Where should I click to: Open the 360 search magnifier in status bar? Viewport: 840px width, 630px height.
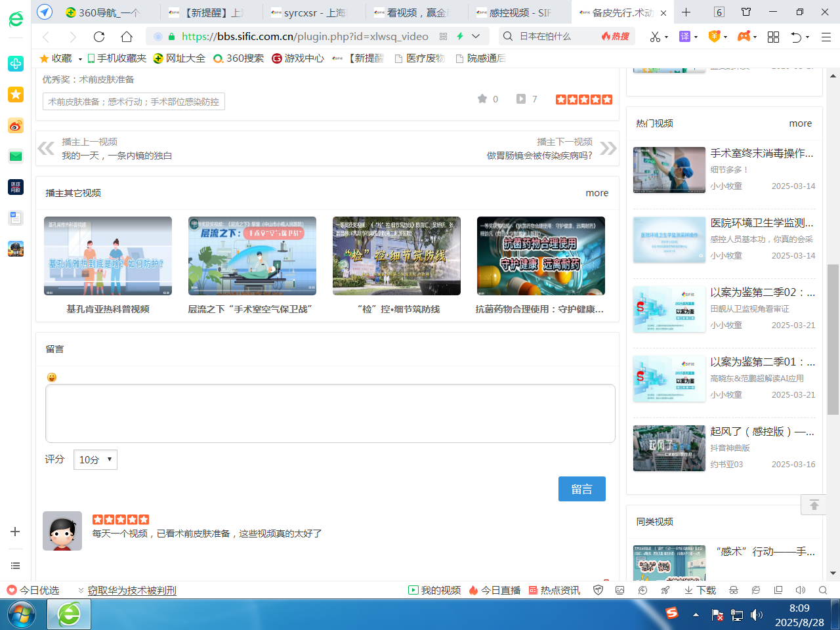(822, 590)
